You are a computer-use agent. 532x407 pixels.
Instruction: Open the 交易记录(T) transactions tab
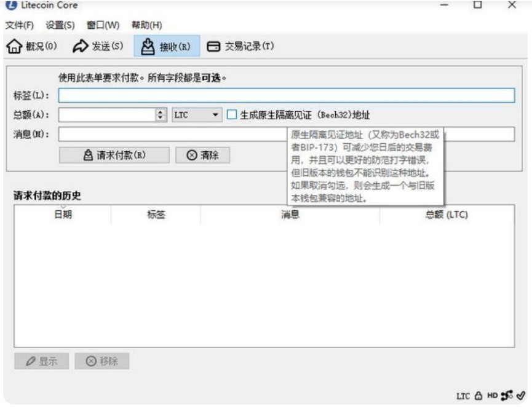[240, 46]
